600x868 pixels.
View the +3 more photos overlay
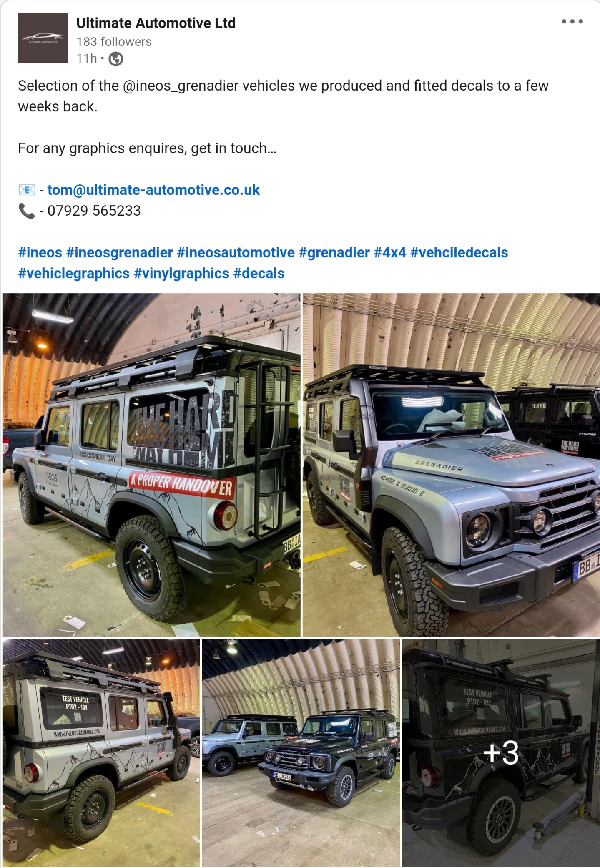click(501, 752)
